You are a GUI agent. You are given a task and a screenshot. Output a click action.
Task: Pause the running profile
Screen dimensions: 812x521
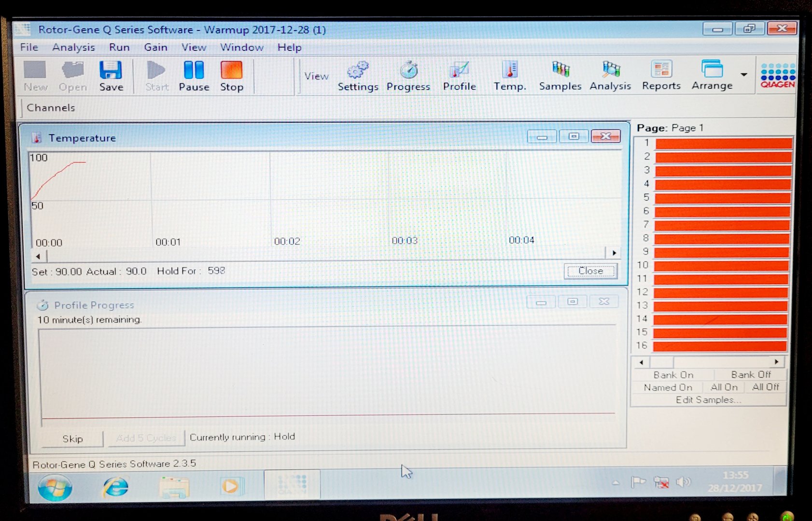click(194, 76)
